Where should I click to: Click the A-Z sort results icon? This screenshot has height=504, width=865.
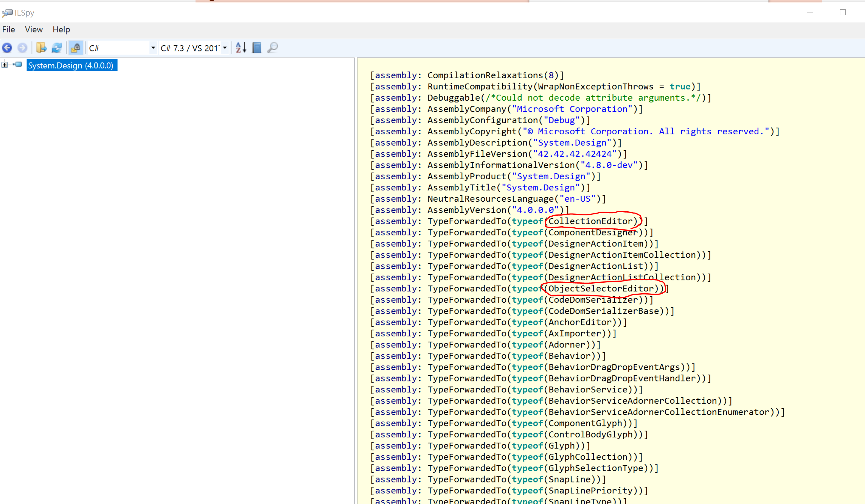pos(241,48)
